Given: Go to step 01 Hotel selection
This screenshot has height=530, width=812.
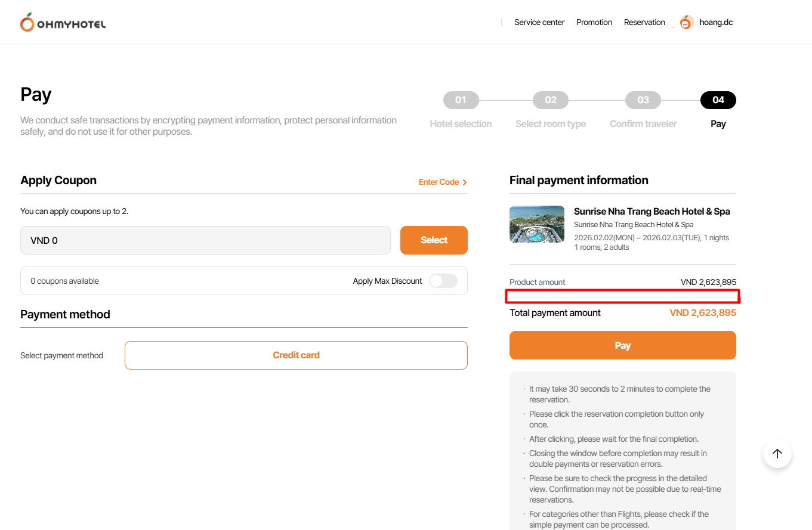Looking at the screenshot, I should tap(461, 100).
